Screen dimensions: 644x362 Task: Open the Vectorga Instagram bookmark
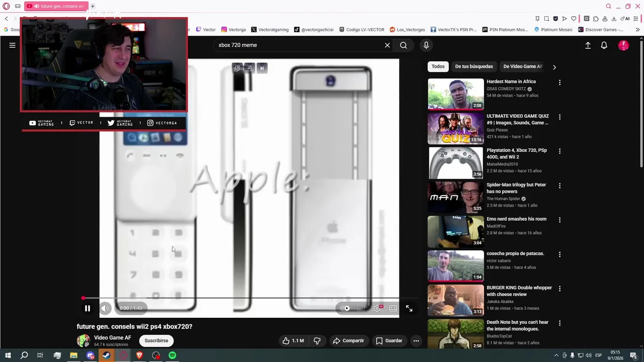233,30
